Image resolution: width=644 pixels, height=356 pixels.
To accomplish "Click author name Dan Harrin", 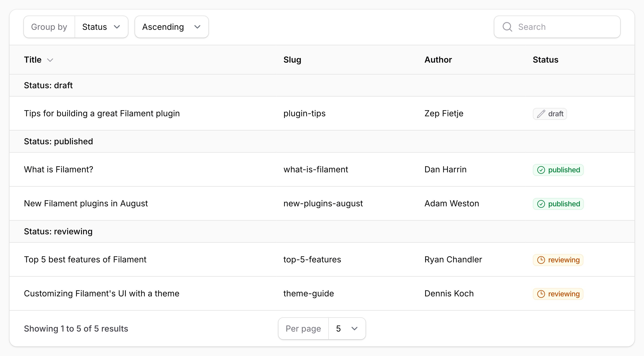I will click(x=445, y=170).
